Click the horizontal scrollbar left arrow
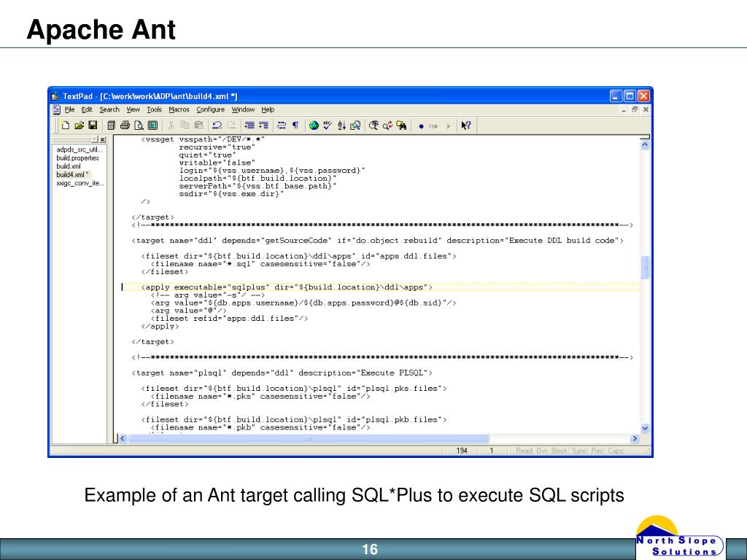 (123, 438)
